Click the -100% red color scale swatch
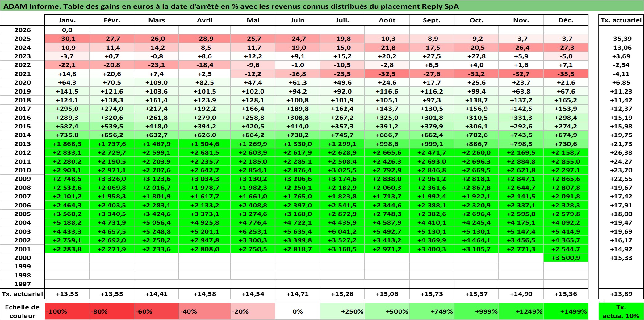The width and height of the screenshot is (644, 320). pyautogui.click(x=67, y=311)
